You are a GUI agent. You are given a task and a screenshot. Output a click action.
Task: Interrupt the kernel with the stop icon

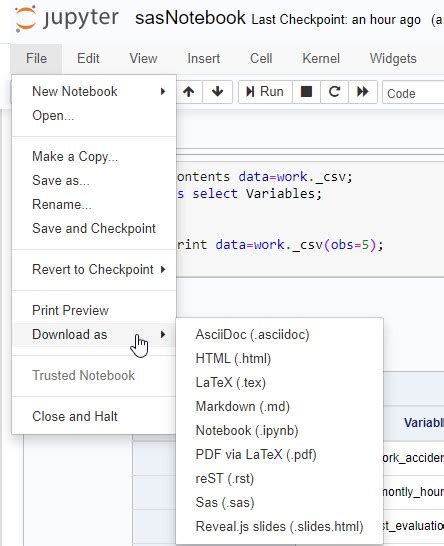(x=306, y=92)
